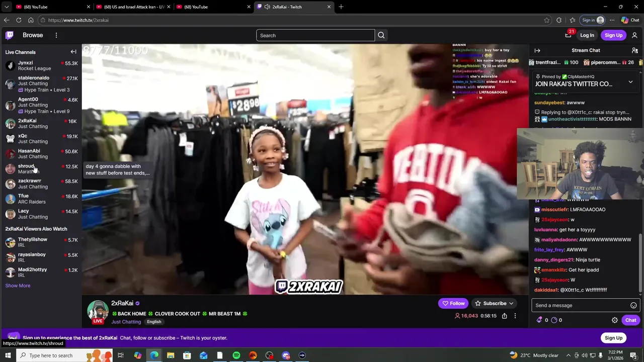644x362 pixels.
Task: Click the top-bar Sign Up button
Action: 613,35
